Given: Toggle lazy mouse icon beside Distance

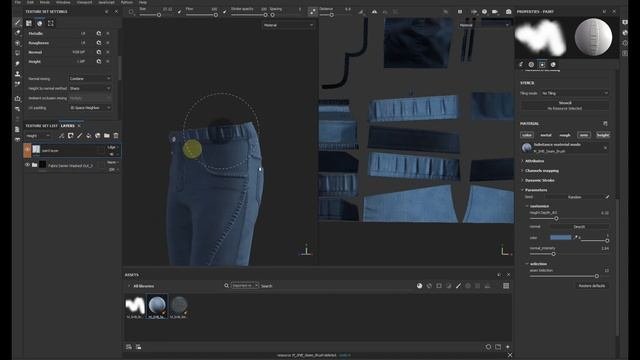Looking at the screenshot, I should coord(312,12).
